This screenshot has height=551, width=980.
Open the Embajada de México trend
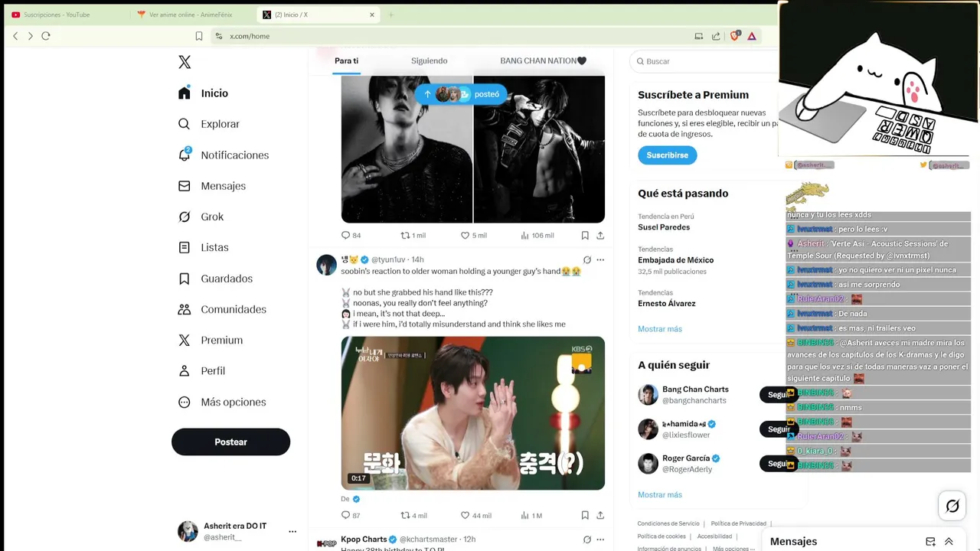coord(675,260)
